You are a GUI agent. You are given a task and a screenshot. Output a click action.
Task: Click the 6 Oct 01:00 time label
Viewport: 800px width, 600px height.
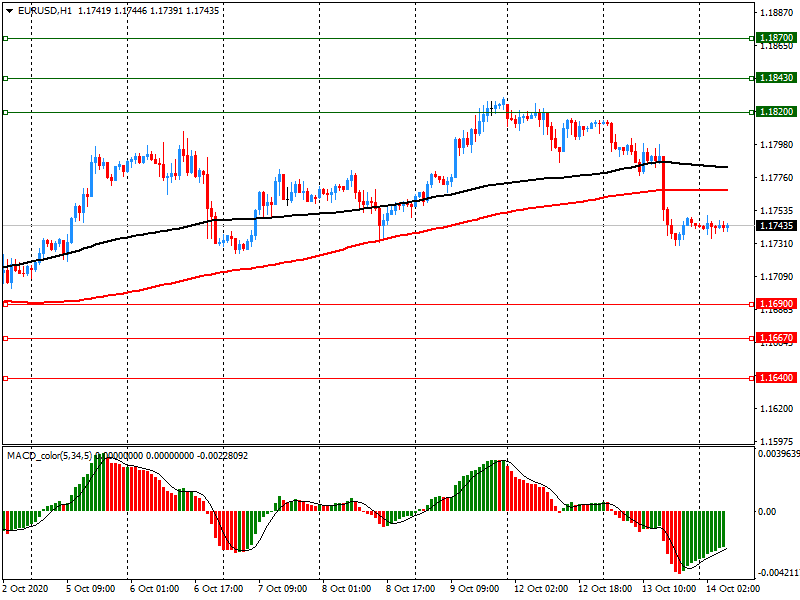click(x=154, y=589)
